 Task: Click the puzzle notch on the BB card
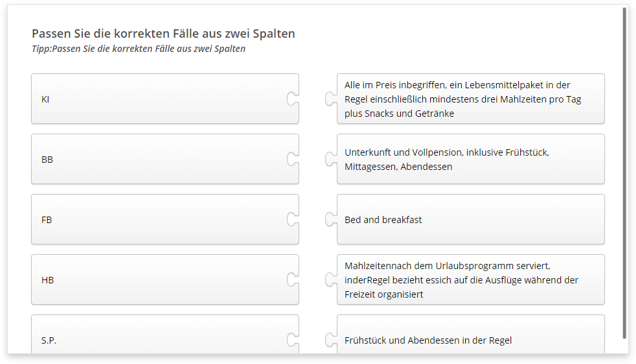point(292,159)
